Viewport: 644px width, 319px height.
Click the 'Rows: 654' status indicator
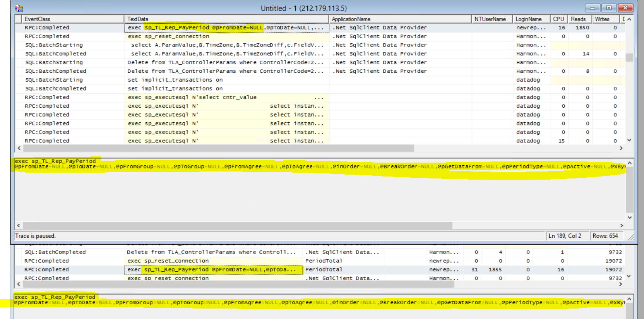[x=605, y=236]
